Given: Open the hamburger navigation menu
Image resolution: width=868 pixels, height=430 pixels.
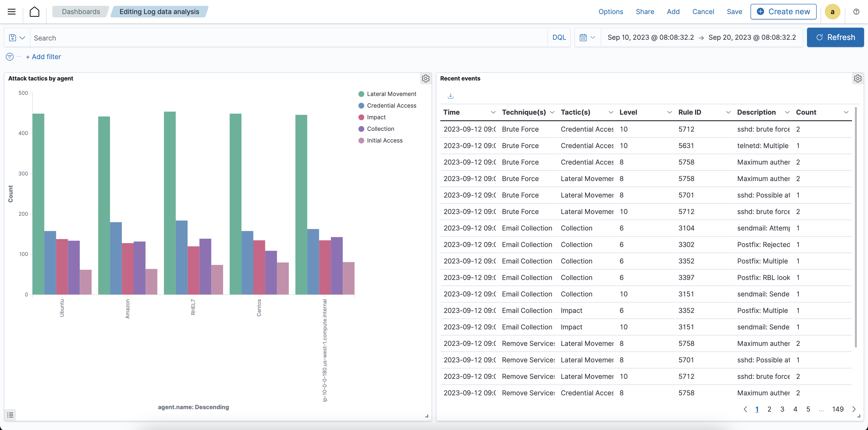Looking at the screenshot, I should (x=11, y=11).
